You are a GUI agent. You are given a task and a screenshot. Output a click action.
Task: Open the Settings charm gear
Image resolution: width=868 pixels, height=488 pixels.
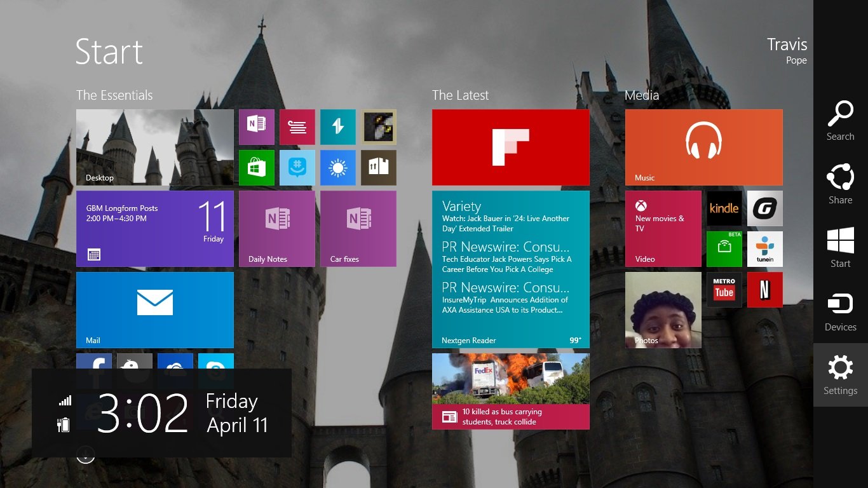(x=840, y=368)
